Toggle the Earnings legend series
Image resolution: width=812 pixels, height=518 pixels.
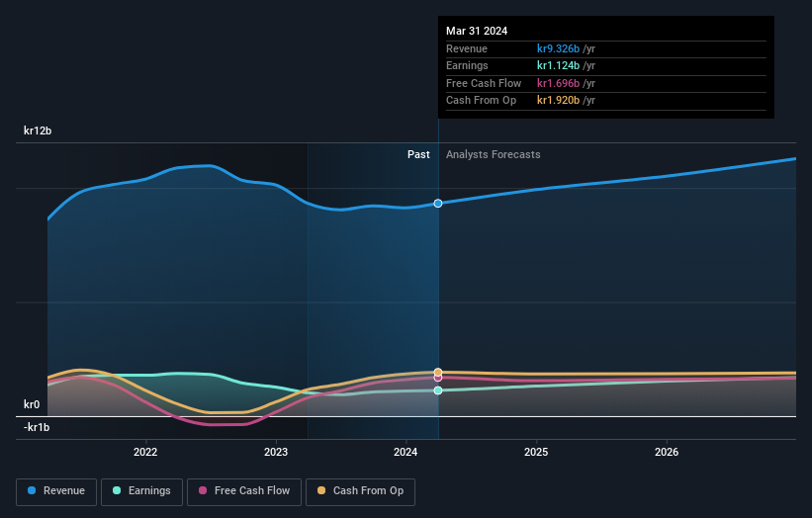[141, 491]
